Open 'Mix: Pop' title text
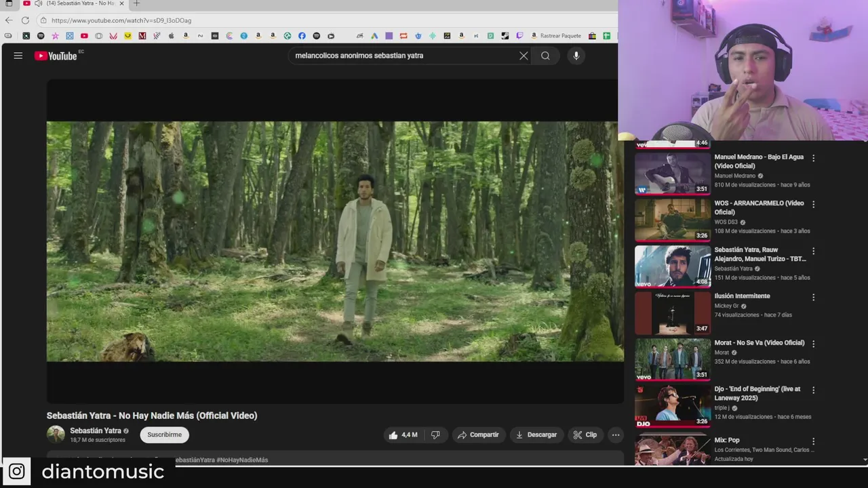Screen dimensions: 868x488 pos(727,441)
